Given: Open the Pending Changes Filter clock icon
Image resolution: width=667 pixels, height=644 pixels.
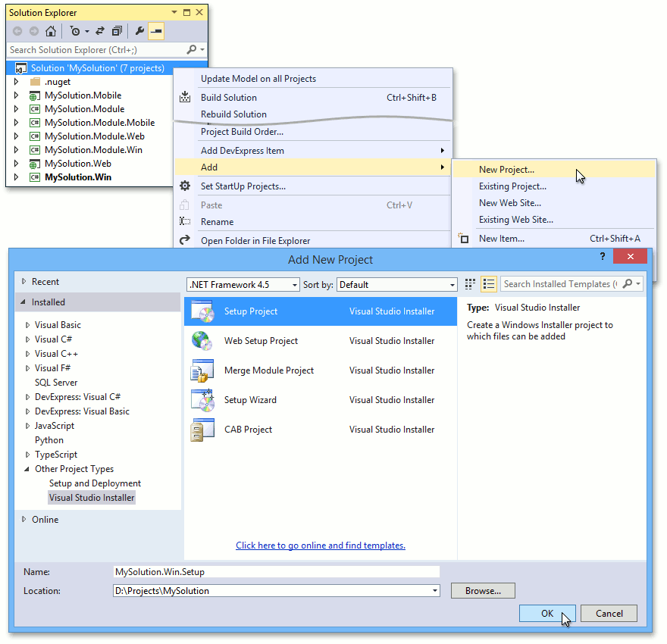Looking at the screenshot, I should [x=75, y=31].
